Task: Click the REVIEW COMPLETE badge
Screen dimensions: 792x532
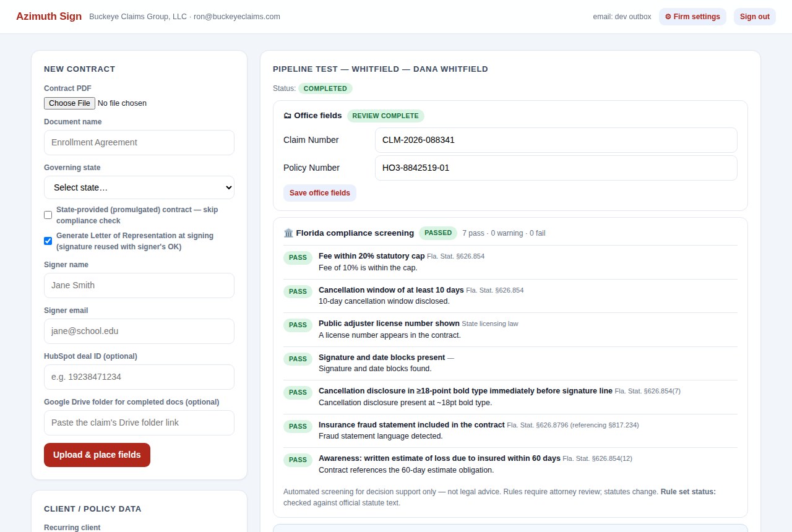Action: coord(385,116)
